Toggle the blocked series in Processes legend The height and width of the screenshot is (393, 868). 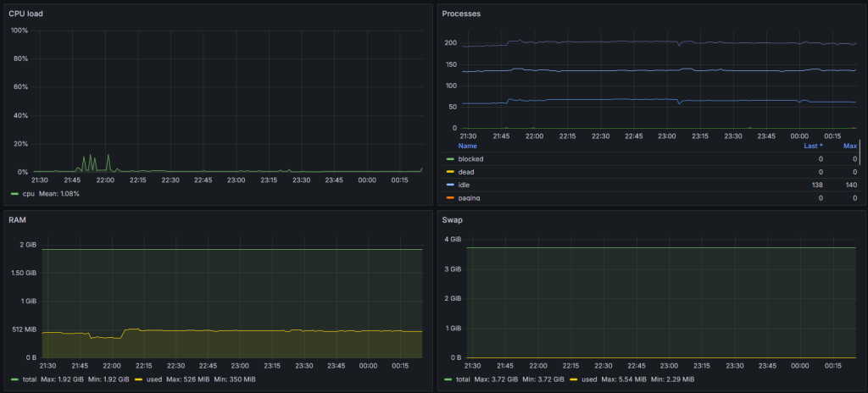pyautogui.click(x=470, y=159)
